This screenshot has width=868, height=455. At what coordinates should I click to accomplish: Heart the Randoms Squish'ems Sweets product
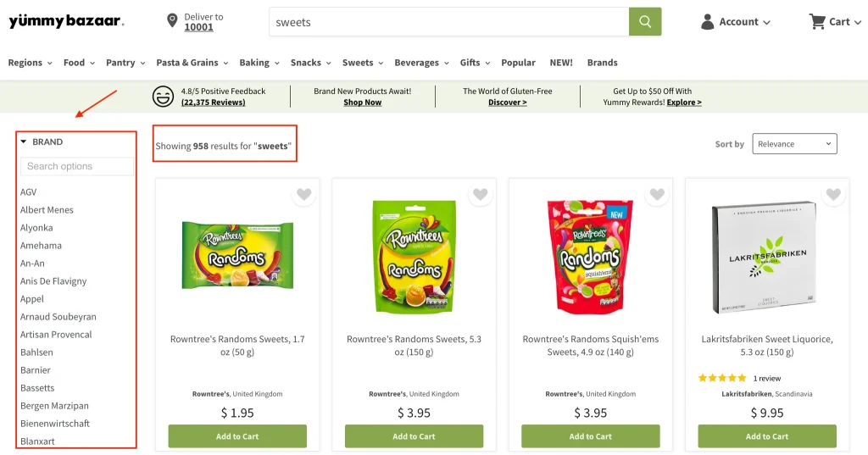tap(657, 195)
